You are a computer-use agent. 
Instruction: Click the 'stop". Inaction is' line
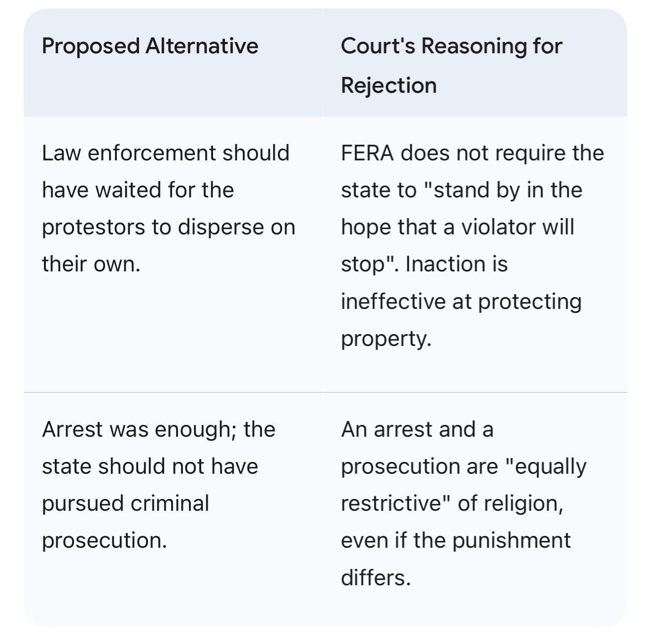[x=424, y=264]
